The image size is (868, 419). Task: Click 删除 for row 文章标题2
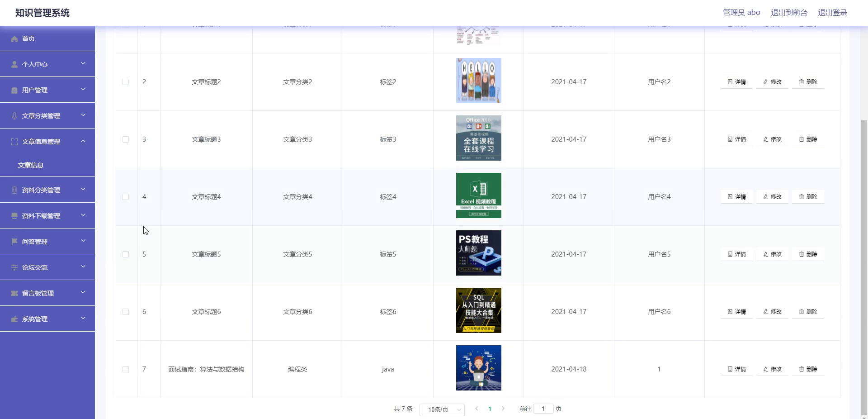tap(808, 82)
